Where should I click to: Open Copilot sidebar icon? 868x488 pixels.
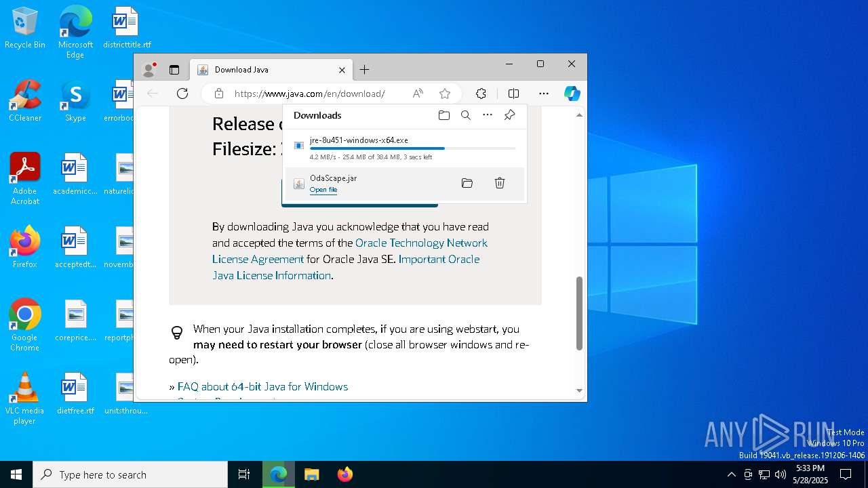click(x=572, y=94)
